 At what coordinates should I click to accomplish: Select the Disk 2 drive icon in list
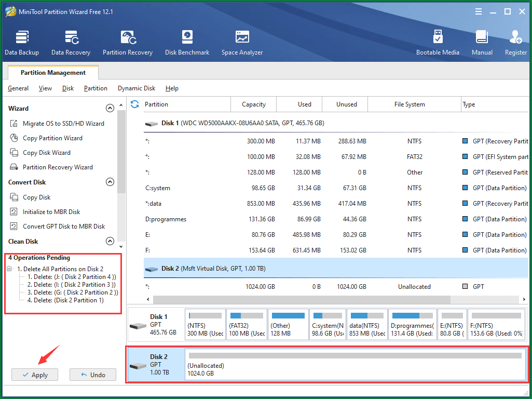click(152, 269)
